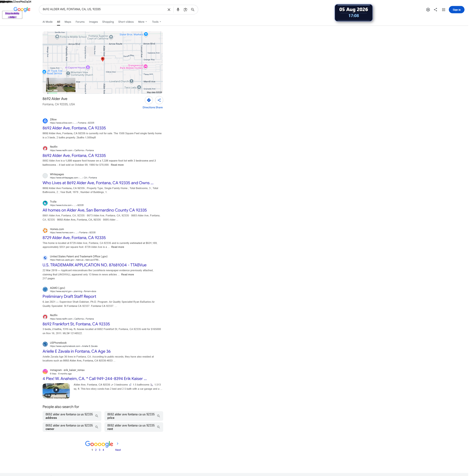
Task: Select the All tab
Action: [59, 22]
